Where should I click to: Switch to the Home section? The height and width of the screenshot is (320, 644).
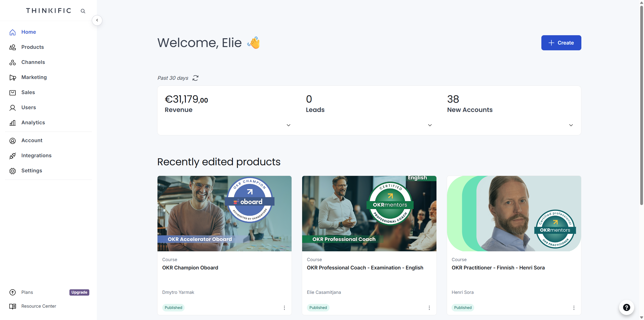click(x=28, y=32)
